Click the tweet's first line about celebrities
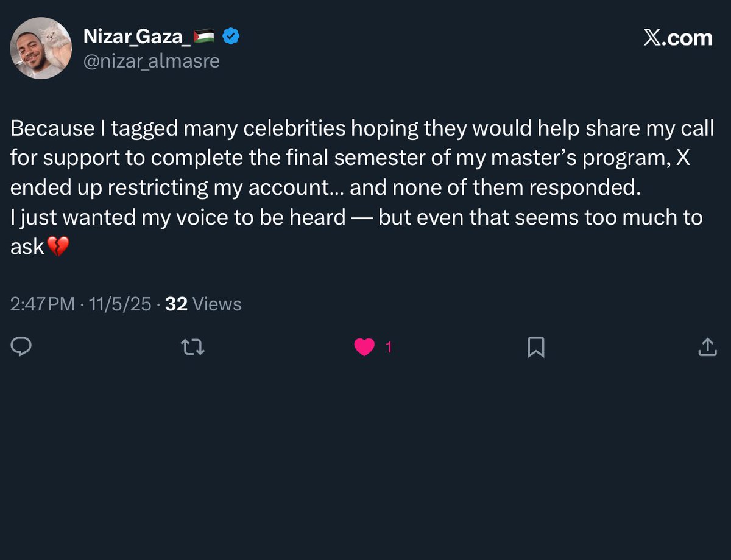The width and height of the screenshot is (731, 560). coord(362,128)
